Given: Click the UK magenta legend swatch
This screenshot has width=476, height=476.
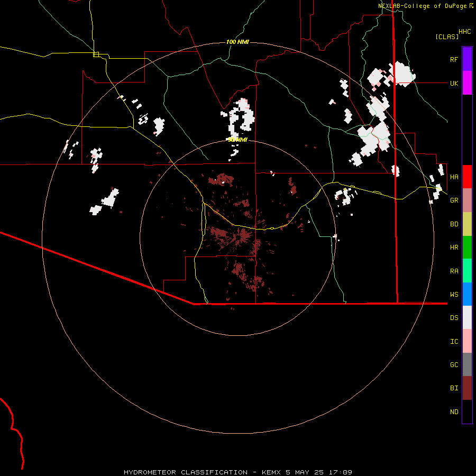Looking at the screenshot, I should point(467,83).
